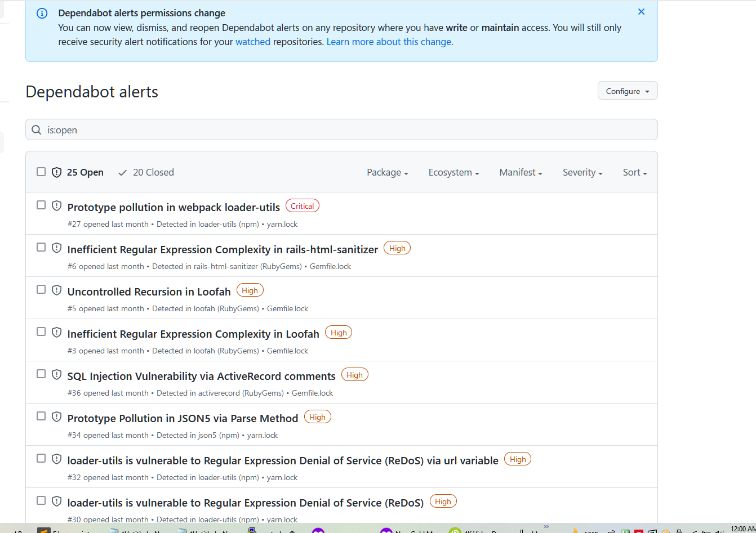Click shield icon of ReDoS via url variable alert
Image resolution: width=756 pixels, height=533 pixels.
click(x=56, y=459)
